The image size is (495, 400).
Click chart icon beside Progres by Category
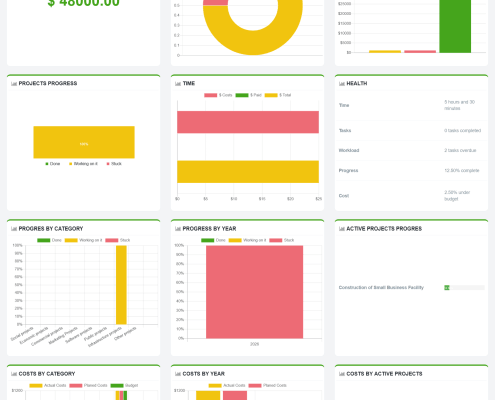pyautogui.click(x=14, y=229)
